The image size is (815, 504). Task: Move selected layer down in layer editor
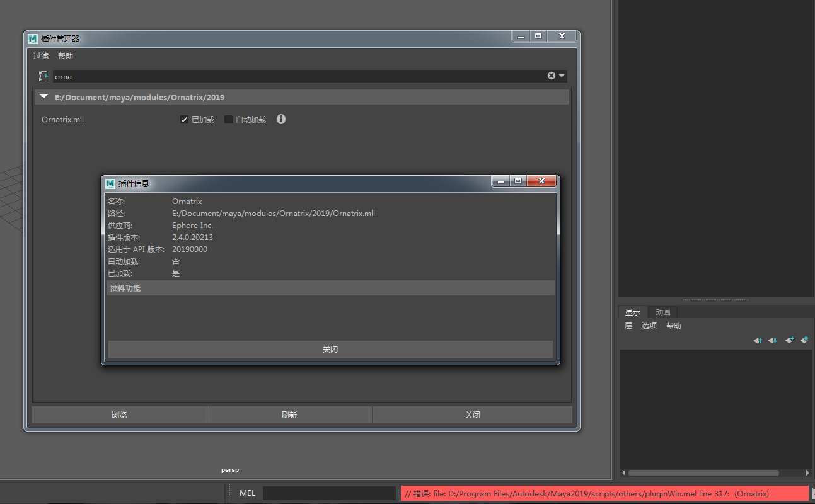click(x=773, y=340)
